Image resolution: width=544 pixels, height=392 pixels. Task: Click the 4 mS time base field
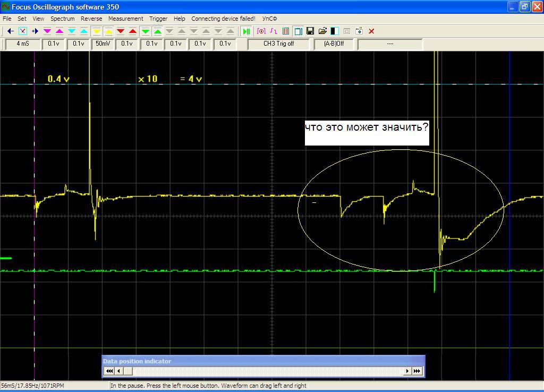tap(22, 44)
